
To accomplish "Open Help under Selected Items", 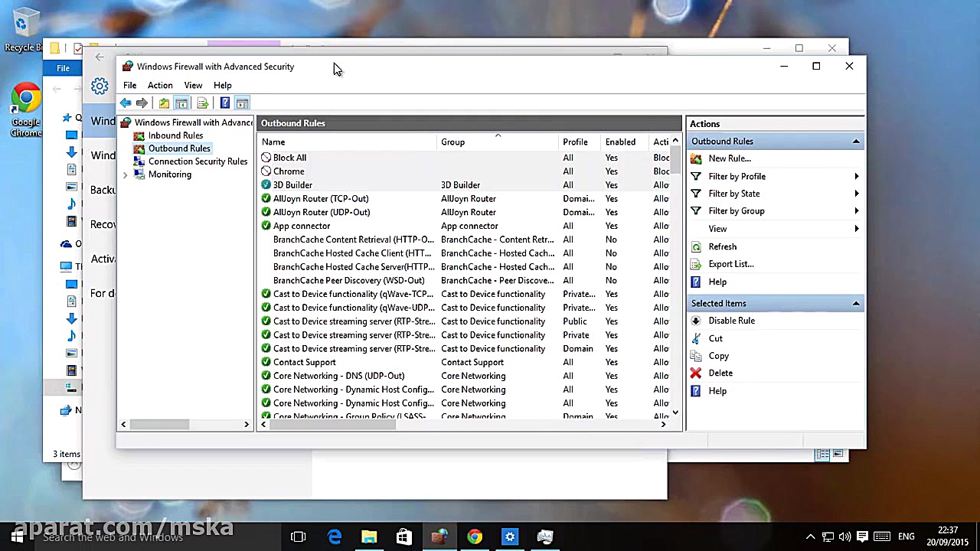I will pos(717,391).
